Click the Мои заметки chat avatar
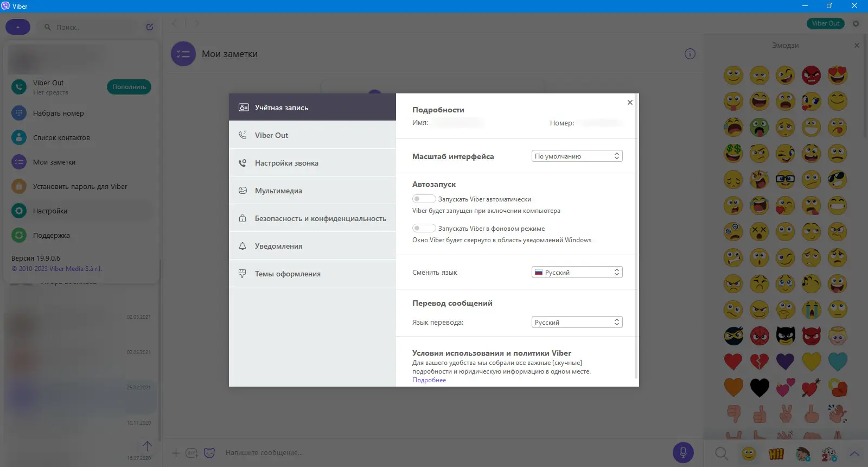The width and height of the screenshot is (868, 467). (183, 54)
